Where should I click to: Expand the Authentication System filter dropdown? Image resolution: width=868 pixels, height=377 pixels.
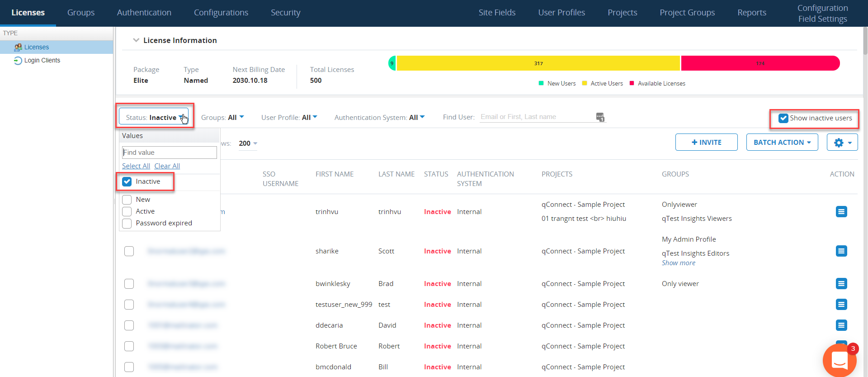(x=379, y=118)
